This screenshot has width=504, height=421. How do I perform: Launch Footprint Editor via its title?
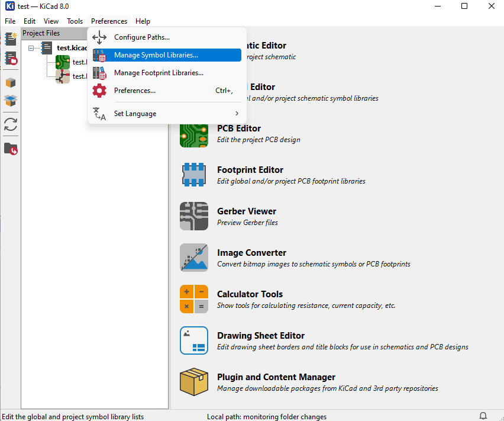(250, 170)
